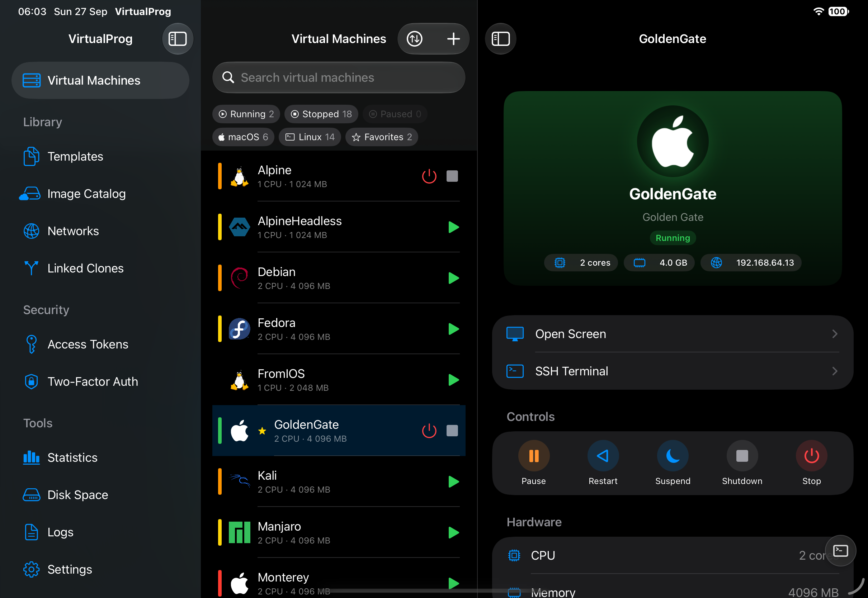Start the Kali VM
868x598 pixels.
(x=453, y=482)
